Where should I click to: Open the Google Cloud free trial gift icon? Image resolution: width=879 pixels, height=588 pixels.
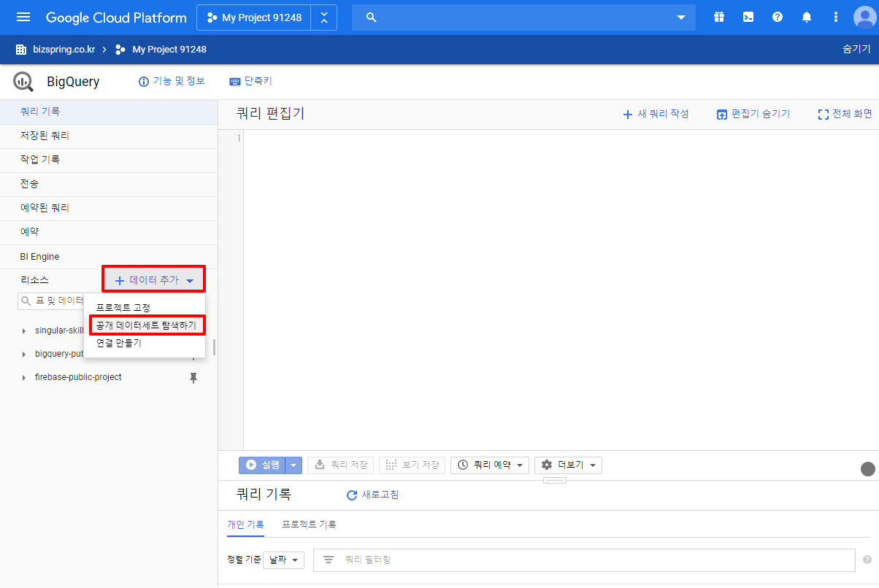click(x=718, y=17)
